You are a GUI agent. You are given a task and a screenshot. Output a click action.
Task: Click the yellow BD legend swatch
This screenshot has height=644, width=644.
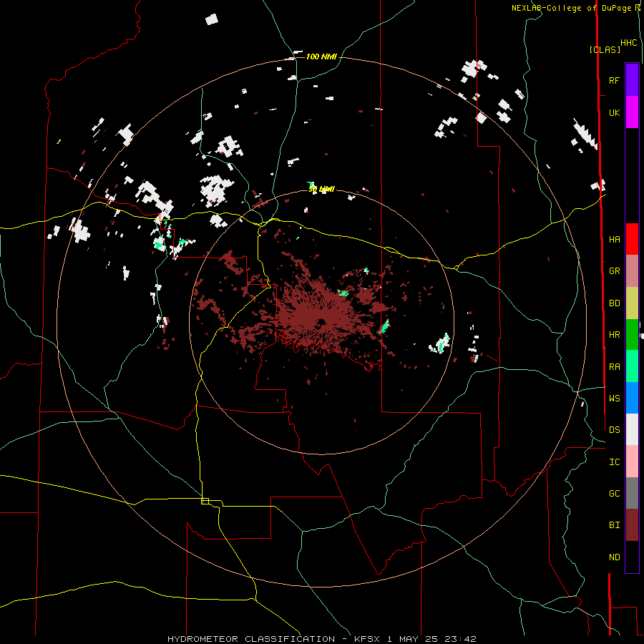[x=632, y=303]
